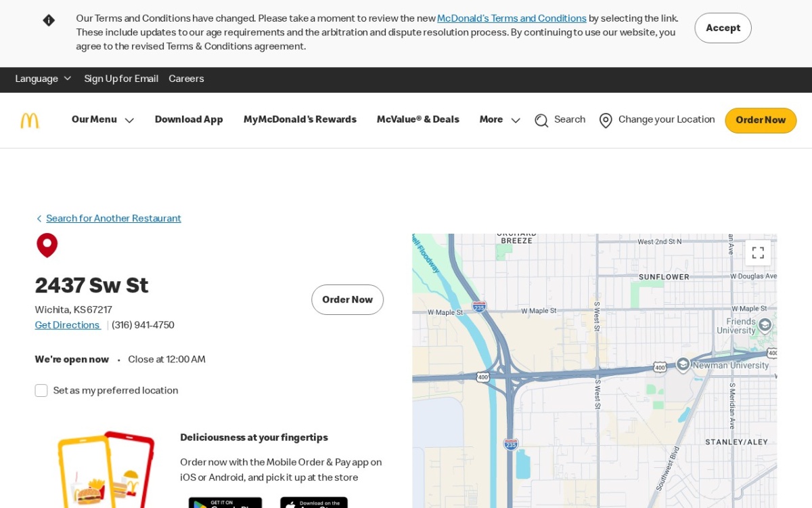This screenshot has height=508, width=812.
Task: Click the Search text in navigation
Action: pos(570,120)
